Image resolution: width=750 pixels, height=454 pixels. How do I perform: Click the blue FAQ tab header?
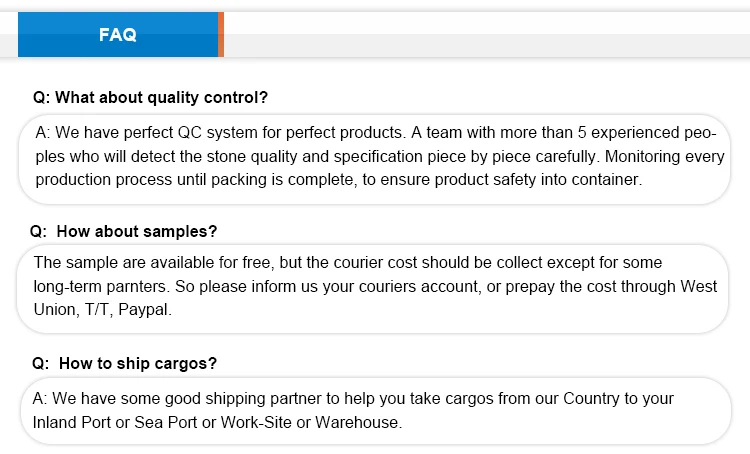(x=118, y=35)
